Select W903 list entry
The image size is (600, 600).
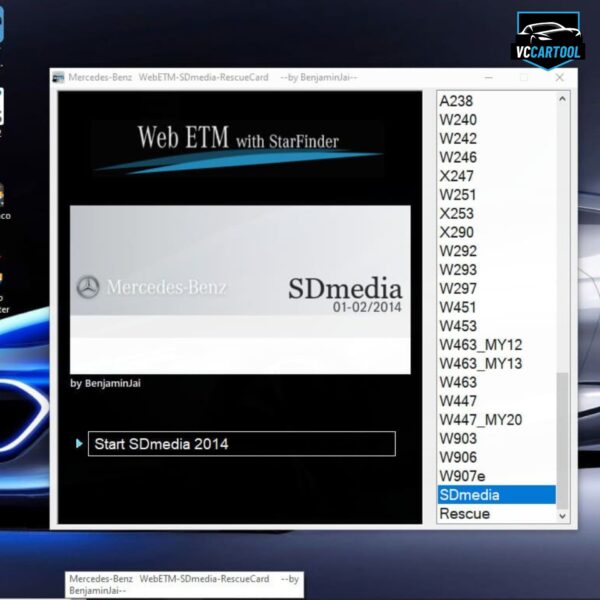click(496, 439)
